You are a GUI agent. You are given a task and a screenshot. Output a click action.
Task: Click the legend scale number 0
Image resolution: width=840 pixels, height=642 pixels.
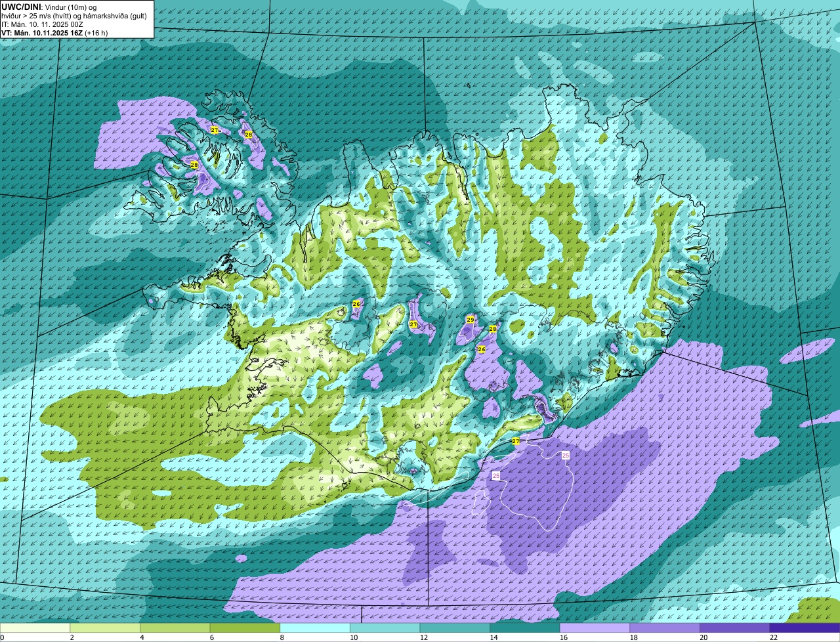click(x=2, y=637)
